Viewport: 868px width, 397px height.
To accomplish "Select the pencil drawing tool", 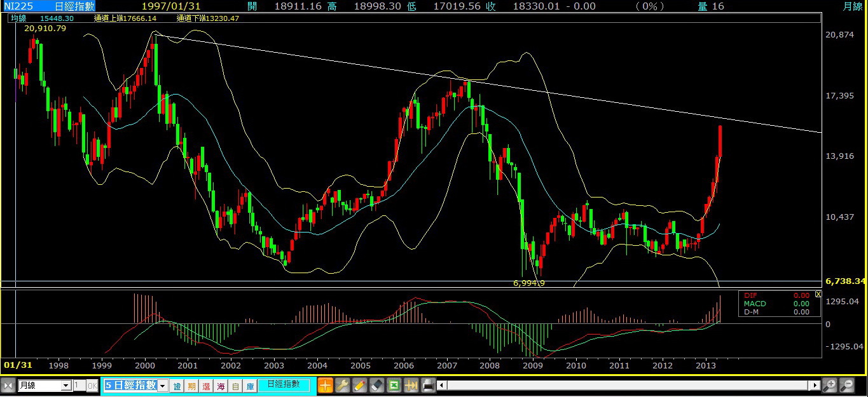I will [360, 386].
